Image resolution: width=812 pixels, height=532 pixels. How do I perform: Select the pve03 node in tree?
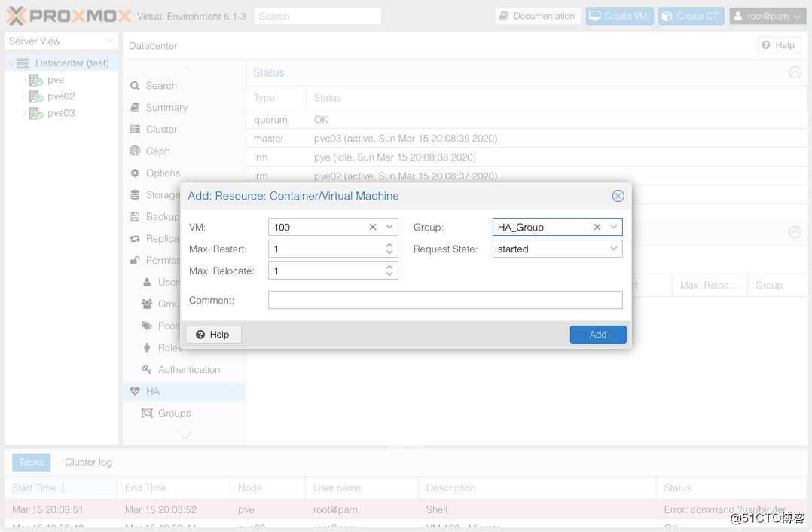coord(62,113)
